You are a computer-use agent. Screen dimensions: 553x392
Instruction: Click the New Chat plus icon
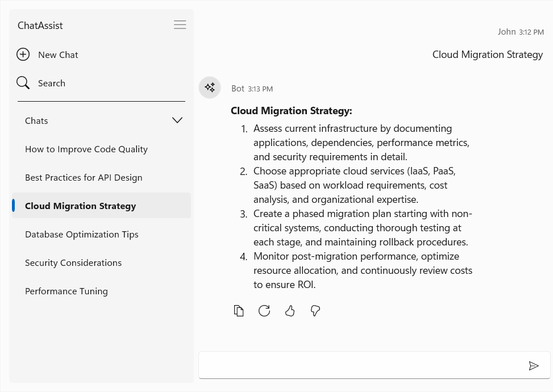point(23,55)
